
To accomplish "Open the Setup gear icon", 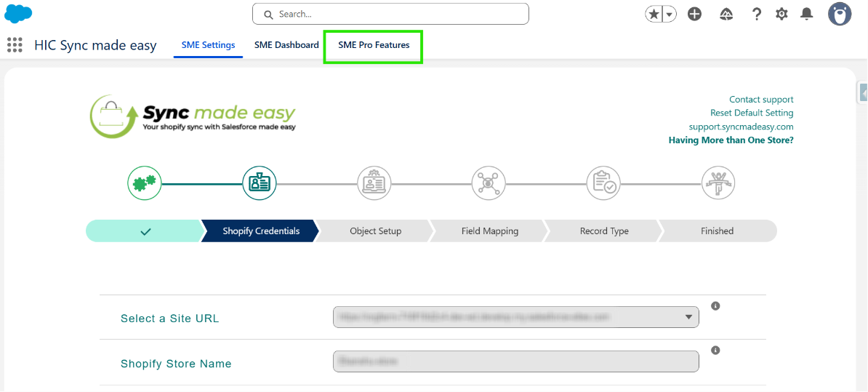I will [x=781, y=15].
